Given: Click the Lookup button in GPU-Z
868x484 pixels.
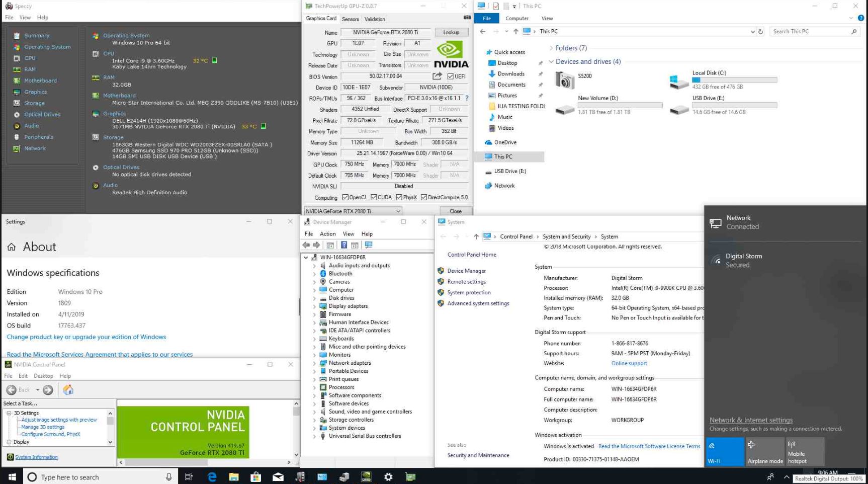Looking at the screenshot, I should (x=451, y=32).
